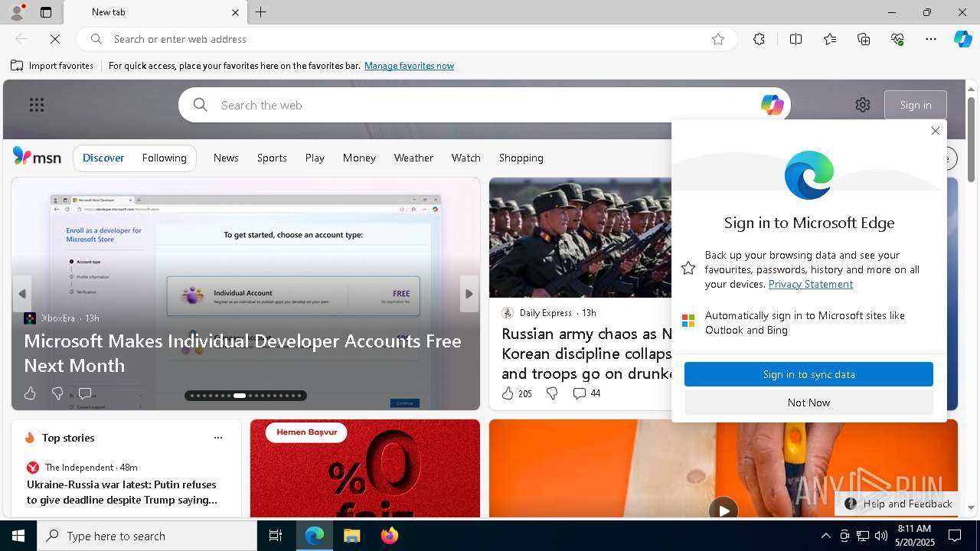The height and width of the screenshot is (551, 980).
Task: Open page settings gear
Action: tap(863, 105)
